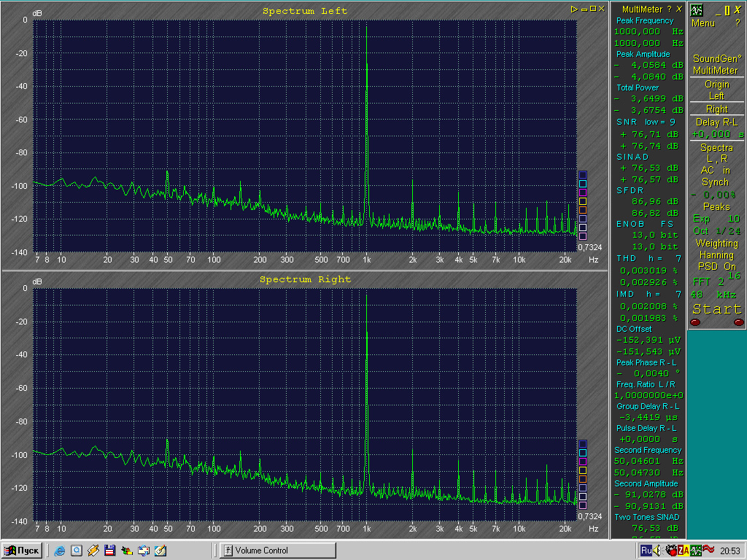Open the Menu in the control panel
The image size is (747, 560).
[x=703, y=23]
